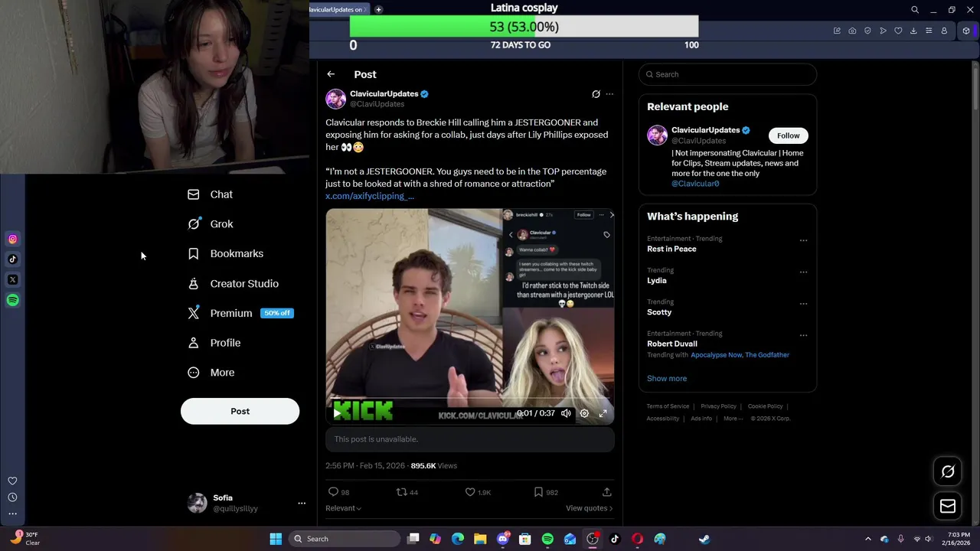The image size is (980, 551).
Task: Open More in the X navigation
Action: pyautogui.click(x=211, y=373)
